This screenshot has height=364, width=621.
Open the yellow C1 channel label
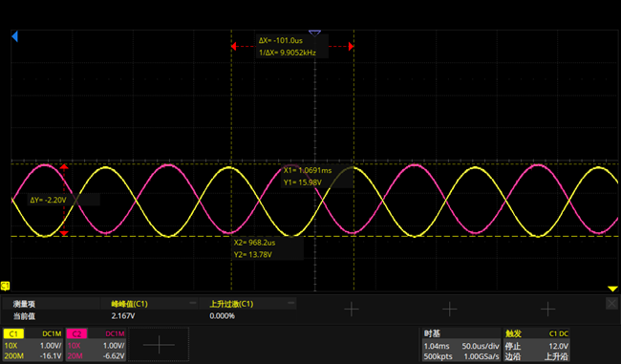click(13, 333)
